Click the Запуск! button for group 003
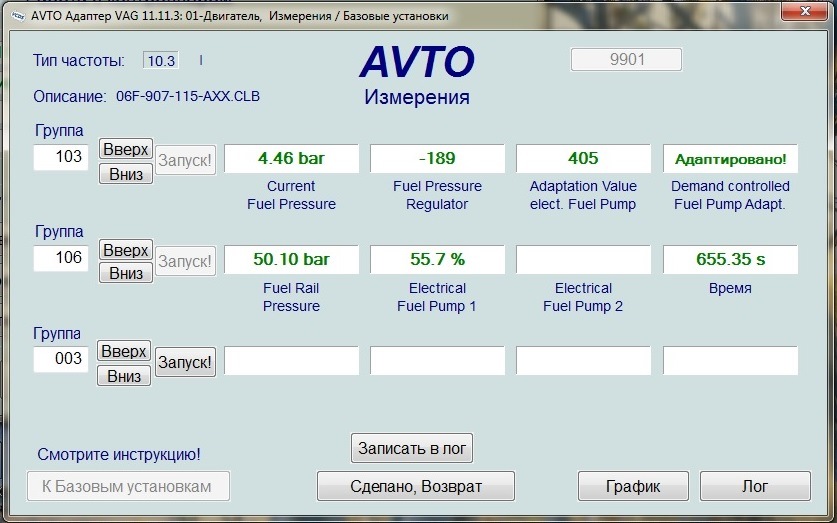The height and width of the screenshot is (523, 837). point(185,362)
